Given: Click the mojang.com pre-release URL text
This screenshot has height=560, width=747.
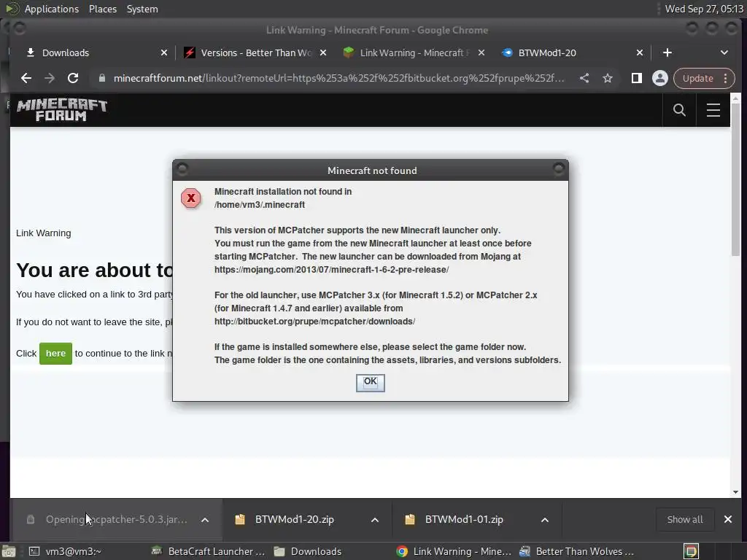Looking at the screenshot, I should click(332, 270).
